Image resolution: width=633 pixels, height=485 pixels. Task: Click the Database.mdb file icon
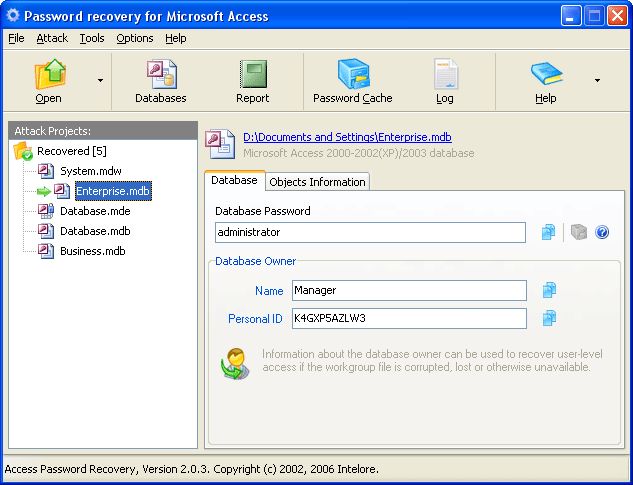pos(46,231)
